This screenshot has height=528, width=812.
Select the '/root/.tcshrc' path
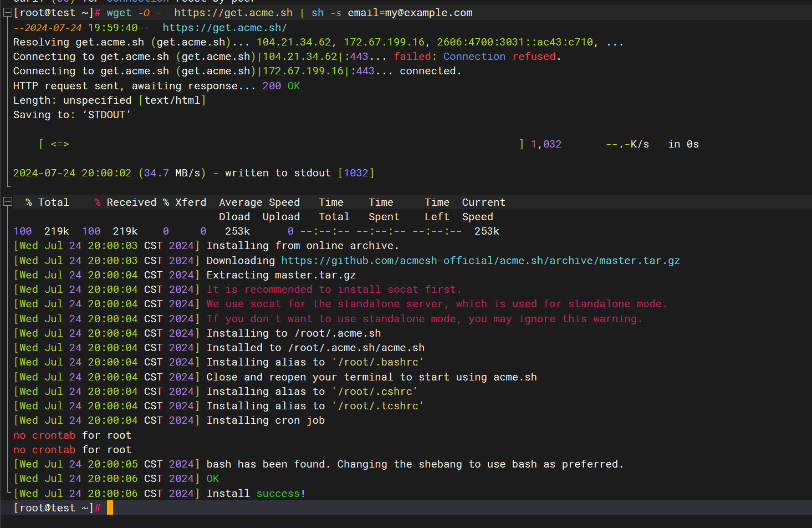coord(378,406)
